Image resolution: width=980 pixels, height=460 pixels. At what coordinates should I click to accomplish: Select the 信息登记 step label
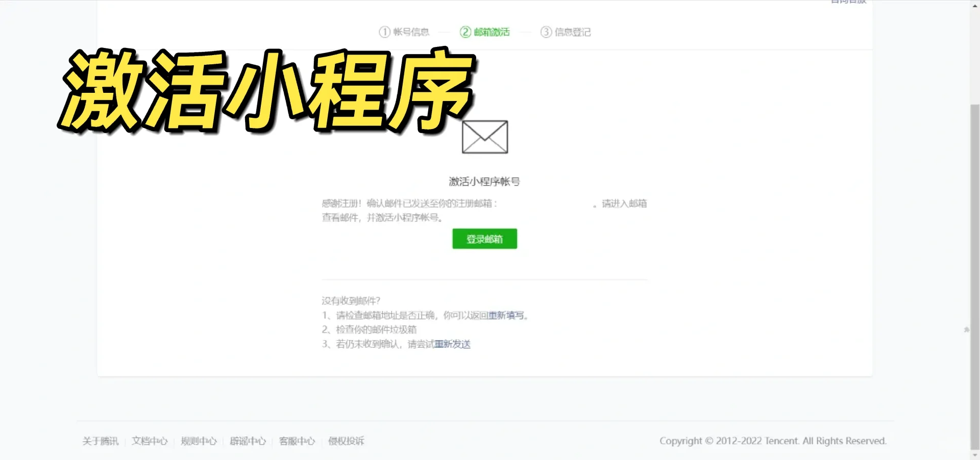pos(573,32)
